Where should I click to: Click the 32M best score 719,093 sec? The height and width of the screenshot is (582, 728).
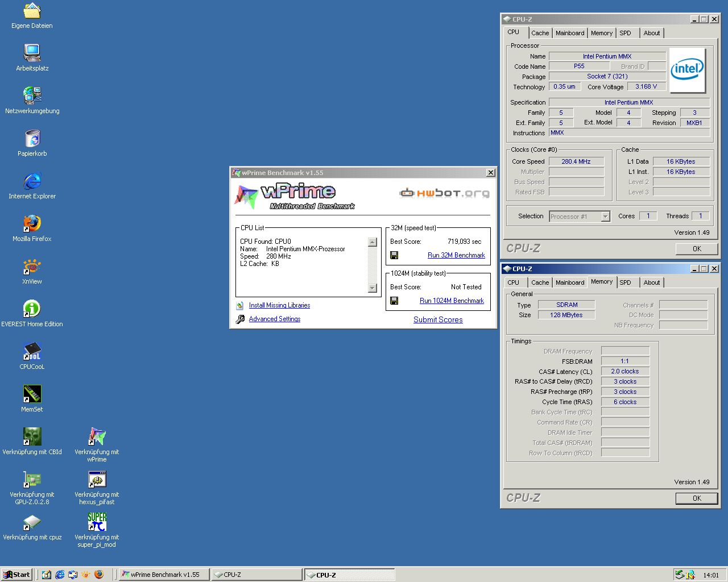point(464,242)
